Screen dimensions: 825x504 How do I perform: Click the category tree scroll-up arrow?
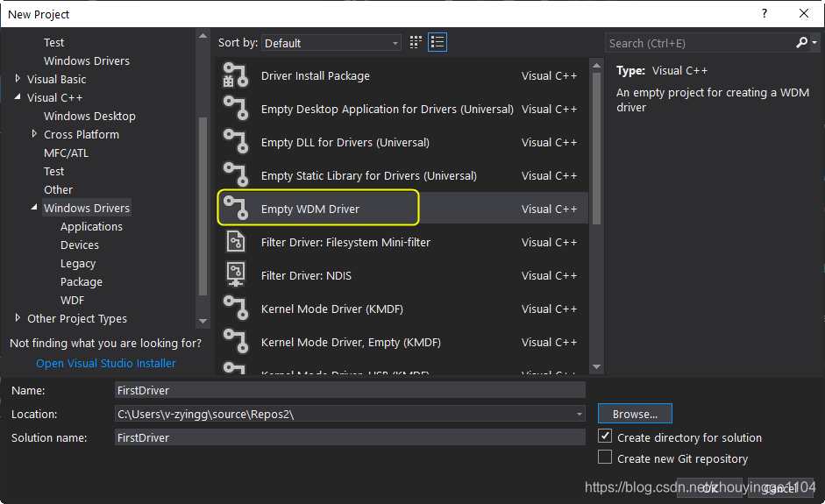[x=203, y=36]
